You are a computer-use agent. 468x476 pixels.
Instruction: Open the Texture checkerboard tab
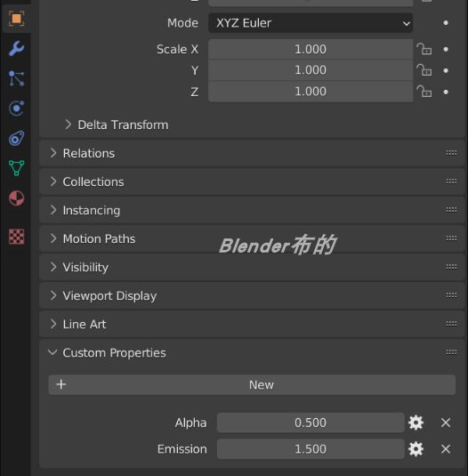coord(16,237)
